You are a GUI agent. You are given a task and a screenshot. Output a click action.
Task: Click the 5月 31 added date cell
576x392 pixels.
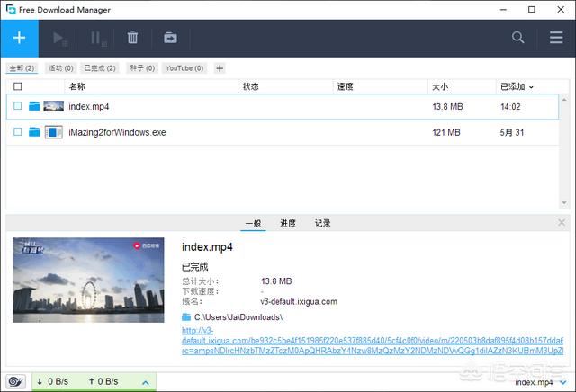click(x=512, y=132)
